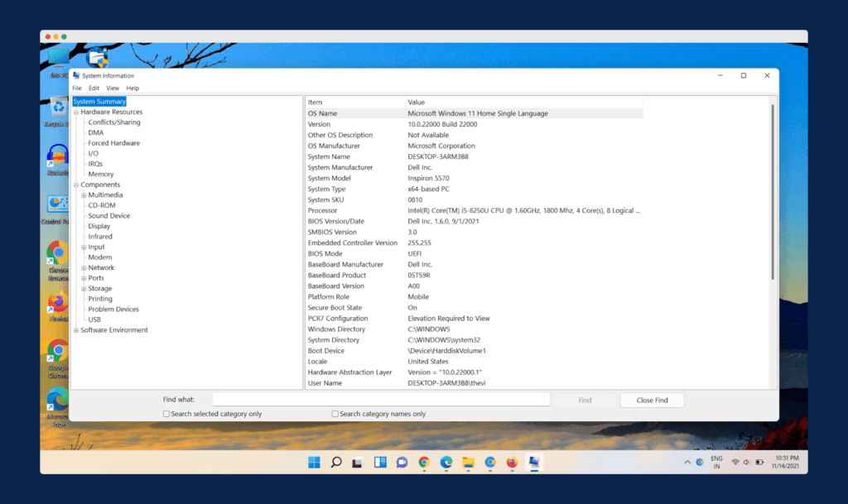Collapse the Hardware Resources node
Screen dimensions: 848x504
(x=75, y=111)
